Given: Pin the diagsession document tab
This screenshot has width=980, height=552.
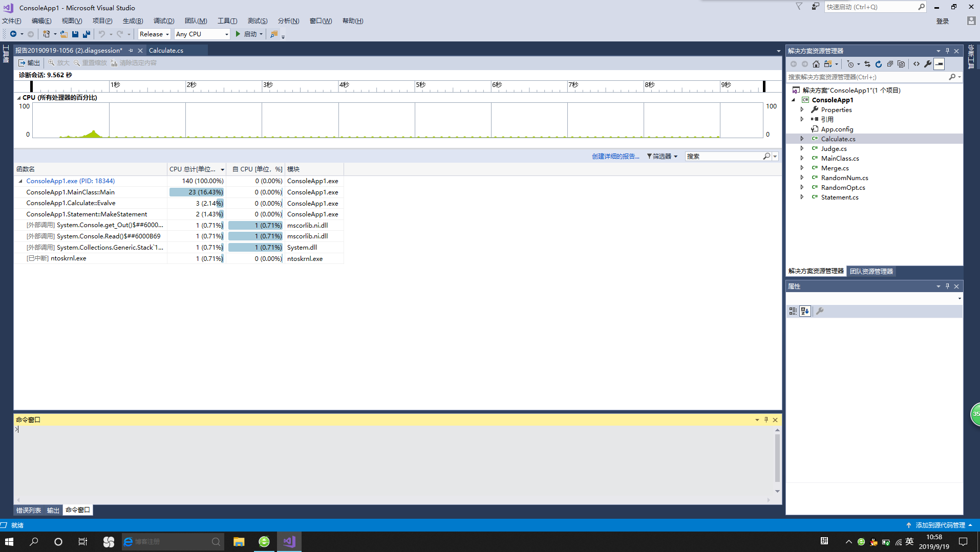Looking at the screenshot, I should pos(131,50).
